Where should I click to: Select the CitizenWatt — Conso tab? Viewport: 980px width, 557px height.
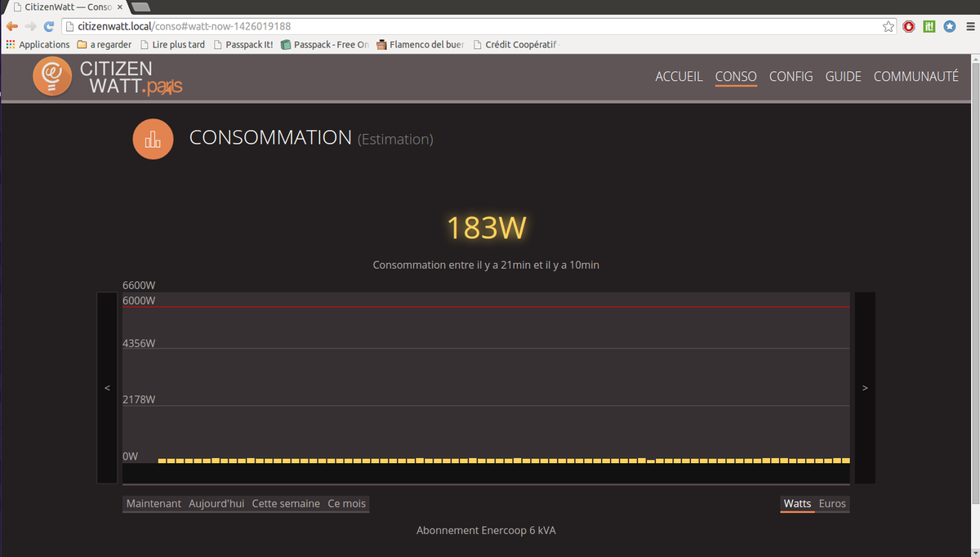pyautogui.click(x=66, y=7)
